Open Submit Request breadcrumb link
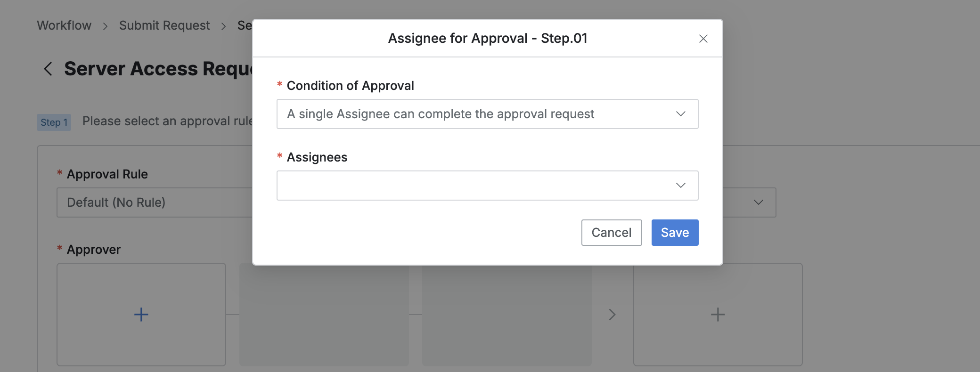 (164, 25)
